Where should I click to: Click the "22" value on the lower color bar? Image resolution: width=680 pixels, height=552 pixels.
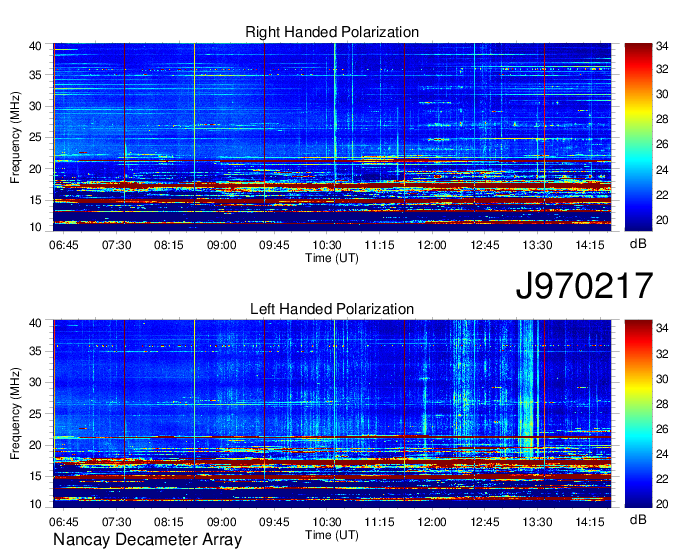click(662, 479)
